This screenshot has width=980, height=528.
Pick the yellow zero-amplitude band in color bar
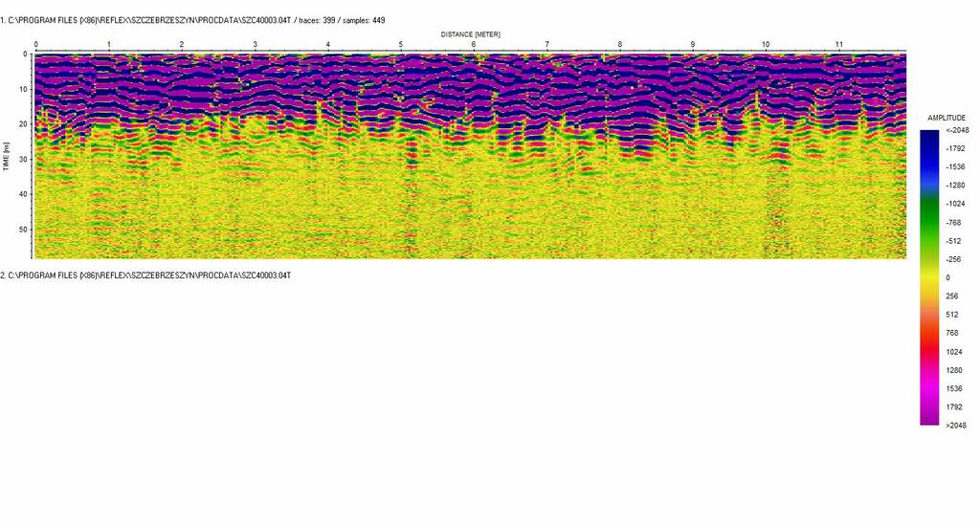[x=929, y=276]
